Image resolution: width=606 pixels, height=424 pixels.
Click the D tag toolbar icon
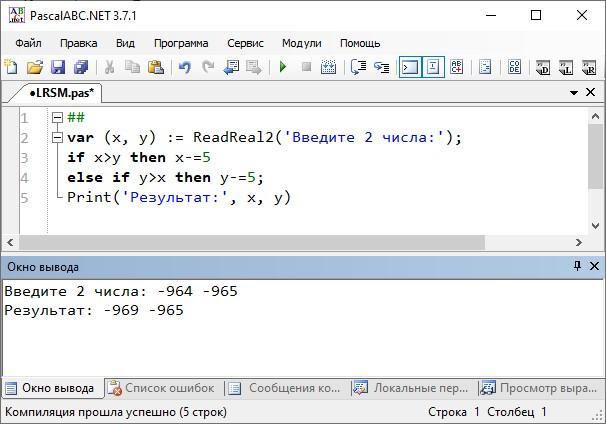543,67
